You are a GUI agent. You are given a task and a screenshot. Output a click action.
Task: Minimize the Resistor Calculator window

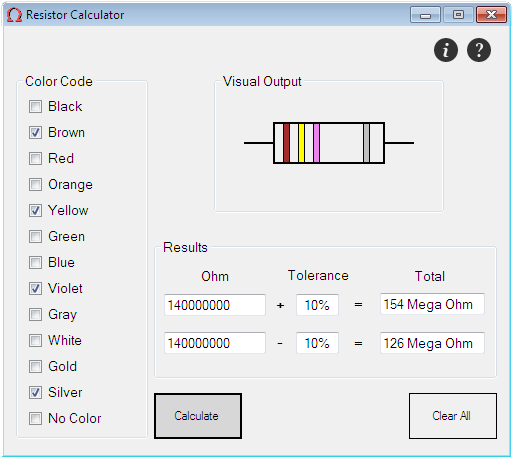(425, 15)
